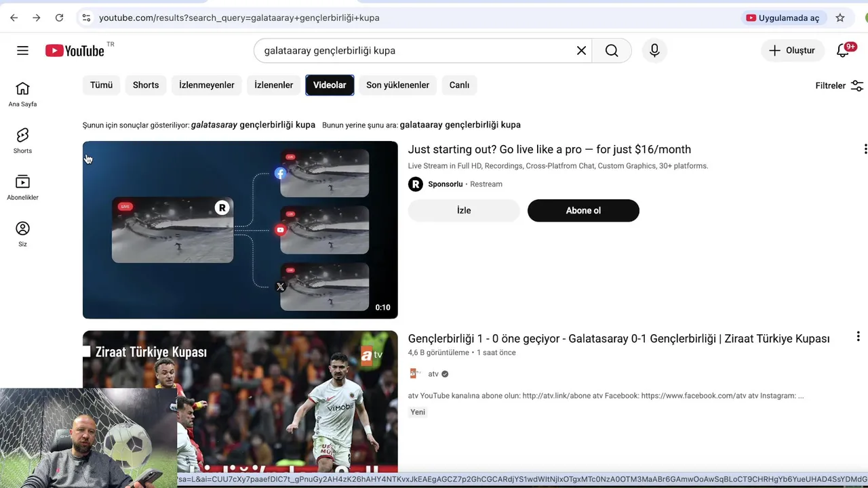This screenshot has height=488, width=868.
Task: Click the Yeni badge
Action: pos(418,412)
